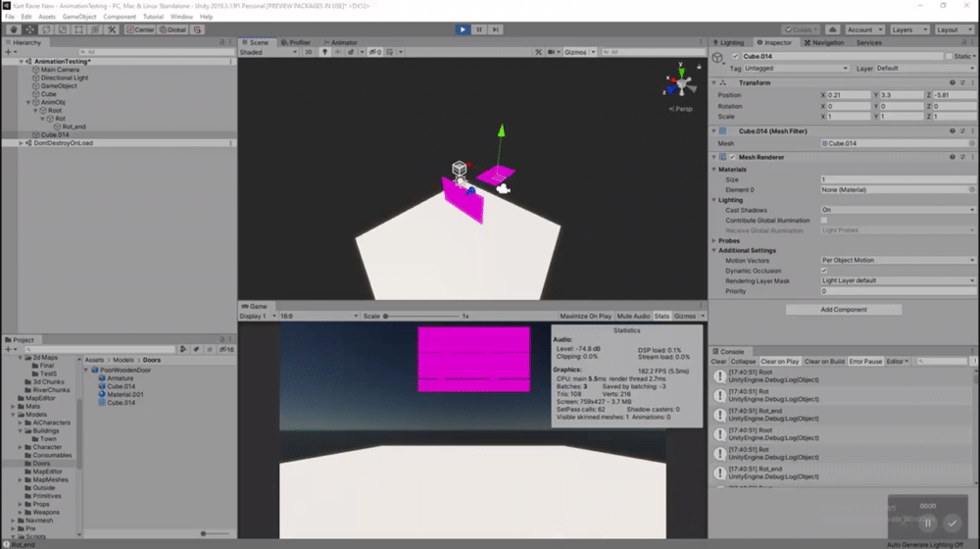This screenshot has width=980, height=549.
Task: Toggle grid snapping icon in toolbar
Action: 197,29
